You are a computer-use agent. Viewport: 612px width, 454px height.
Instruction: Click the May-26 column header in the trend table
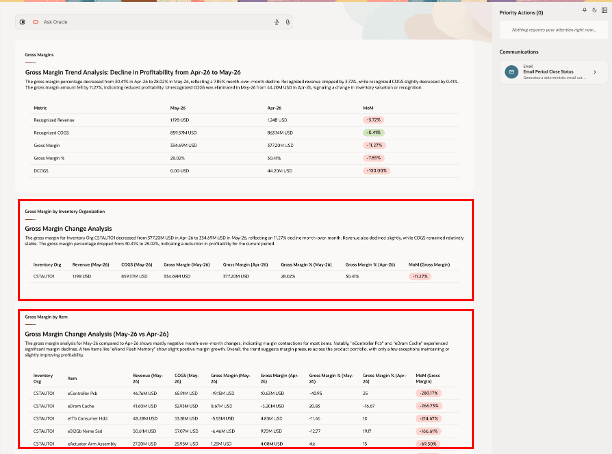click(178, 108)
